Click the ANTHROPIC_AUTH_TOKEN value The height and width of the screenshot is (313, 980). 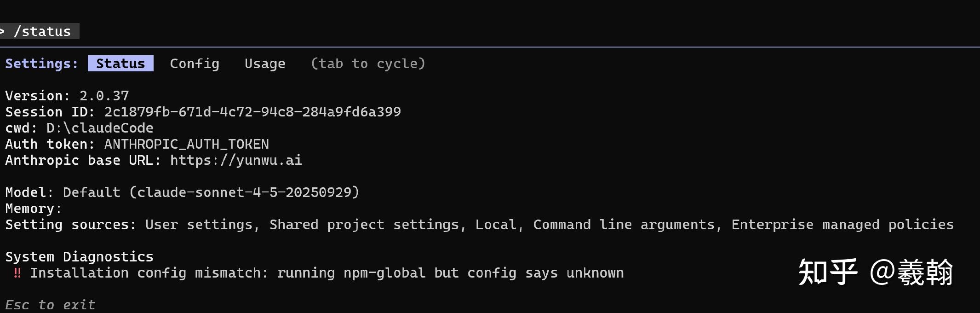tap(186, 144)
